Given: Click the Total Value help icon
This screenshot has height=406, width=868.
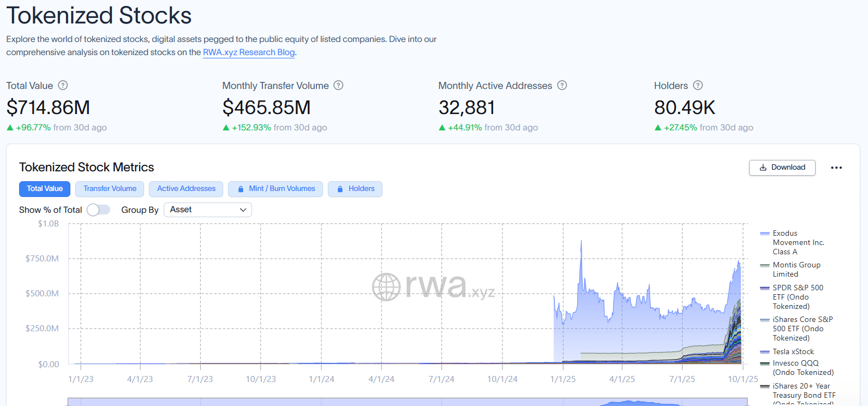Looking at the screenshot, I should (63, 85).
